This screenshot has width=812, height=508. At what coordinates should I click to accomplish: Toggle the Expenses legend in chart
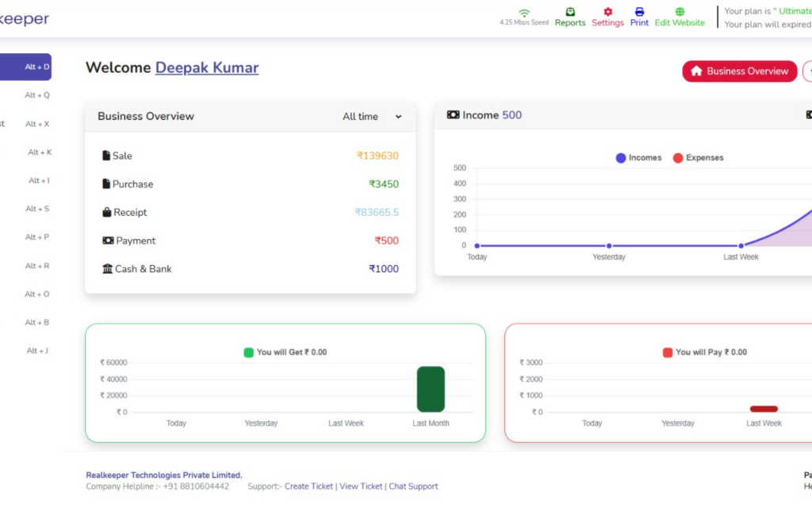tap(698, 158)
